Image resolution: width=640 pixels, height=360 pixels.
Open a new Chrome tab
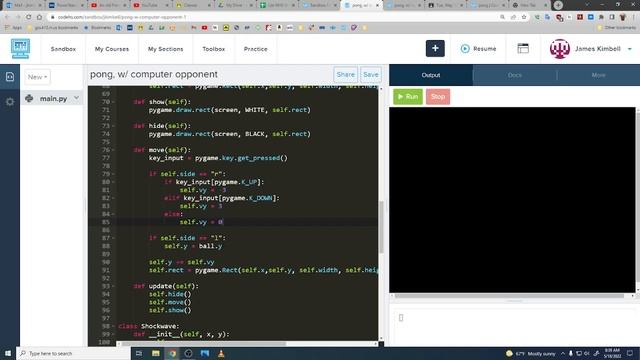pyautogui.click(x=558, y=5)
